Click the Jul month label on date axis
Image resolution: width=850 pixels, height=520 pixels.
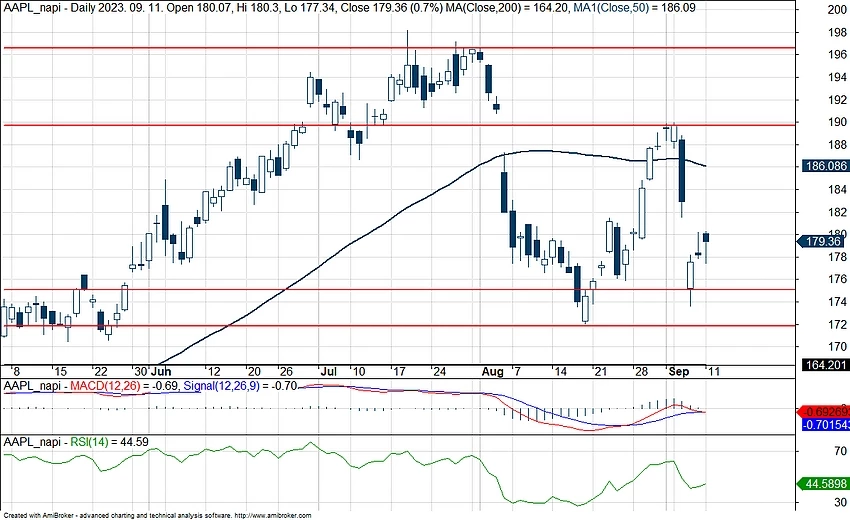pyautogui.click(x=328, y=371)
